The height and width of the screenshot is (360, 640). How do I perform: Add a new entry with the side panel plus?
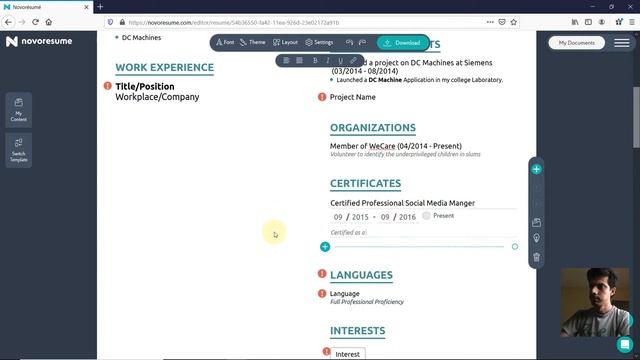click(x=536, y=169)
